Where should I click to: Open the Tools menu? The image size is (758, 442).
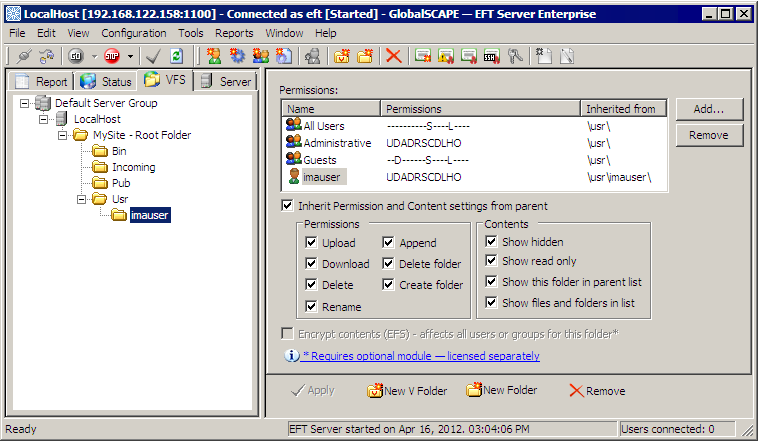[190, 33]
